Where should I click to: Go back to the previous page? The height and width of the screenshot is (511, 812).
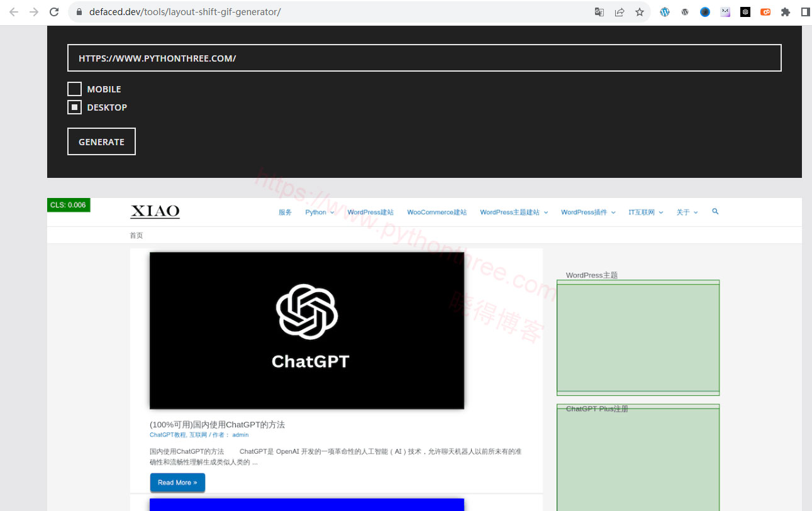click(x=14, y=12)
